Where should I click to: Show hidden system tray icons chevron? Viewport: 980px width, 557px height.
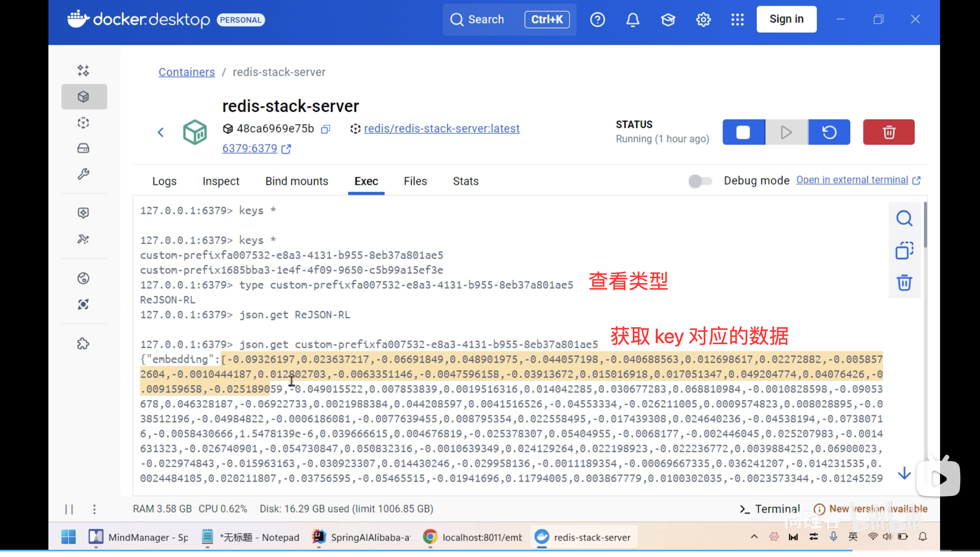tap(754, 537)
